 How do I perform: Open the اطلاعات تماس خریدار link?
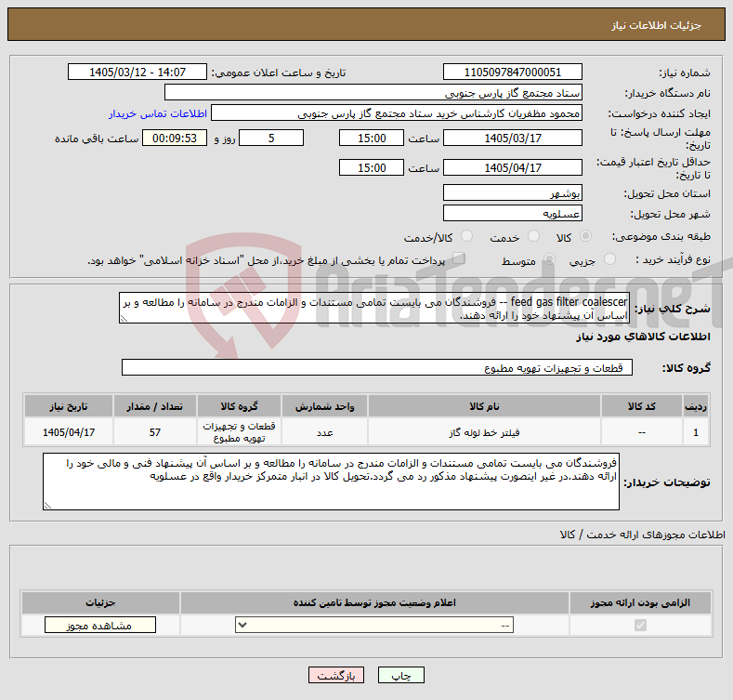(x=158, y=113)
